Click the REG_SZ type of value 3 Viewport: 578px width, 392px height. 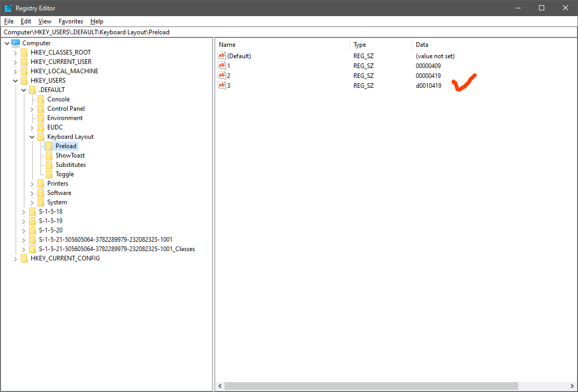coord(363,86)
